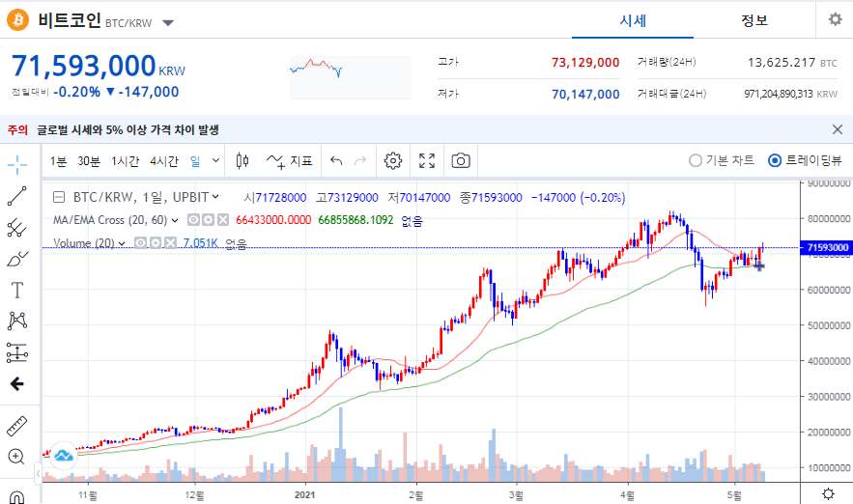
Task: Open candlestick chart style selector
Action: [242, 160]
